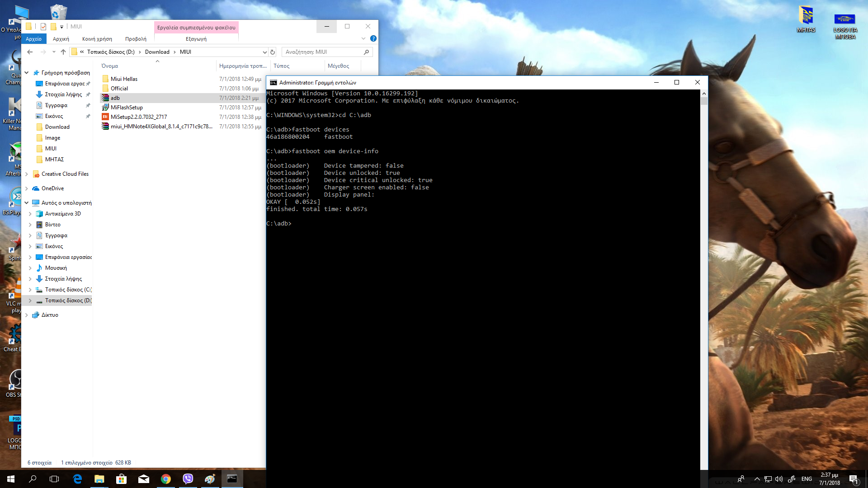Click the Up one level arrow

tap(63, 52)
